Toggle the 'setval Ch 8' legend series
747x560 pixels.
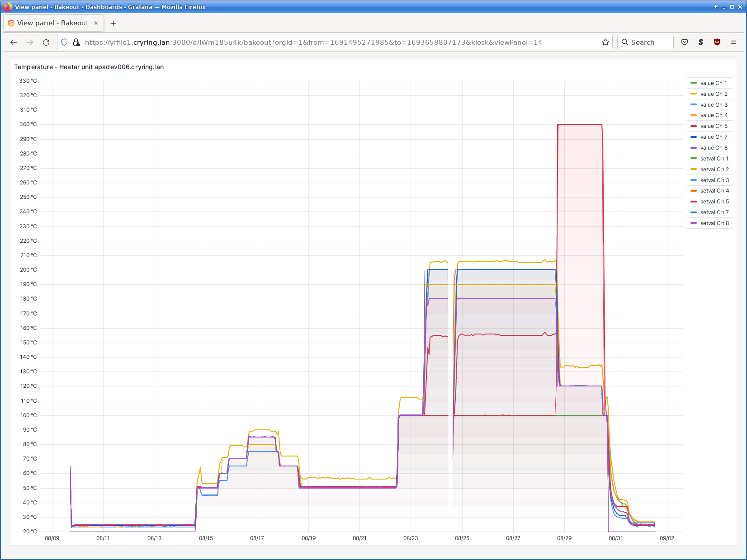point(714,223)
